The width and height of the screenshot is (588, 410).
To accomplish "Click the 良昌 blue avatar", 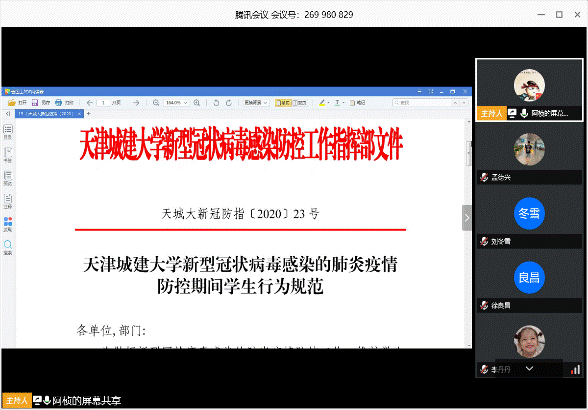I will pyautogui.click(x=529, y=277).
